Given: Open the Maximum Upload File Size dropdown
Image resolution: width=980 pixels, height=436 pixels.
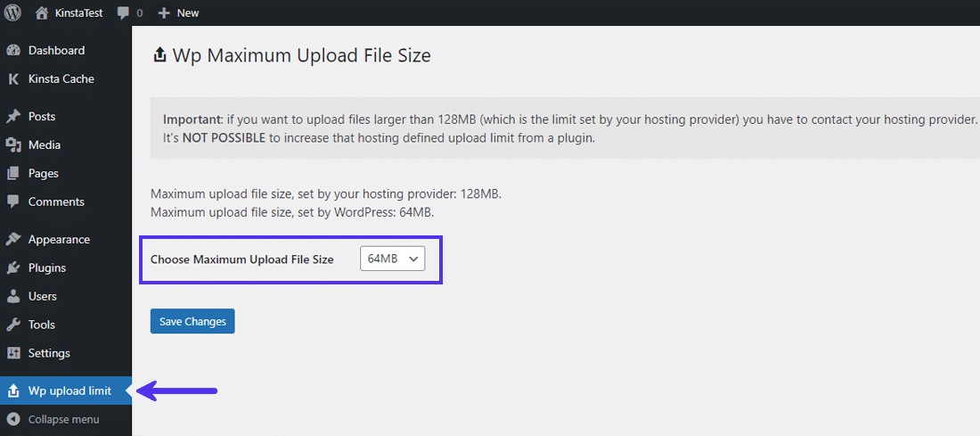Looking at the screenshot, I should click(393, 259).
